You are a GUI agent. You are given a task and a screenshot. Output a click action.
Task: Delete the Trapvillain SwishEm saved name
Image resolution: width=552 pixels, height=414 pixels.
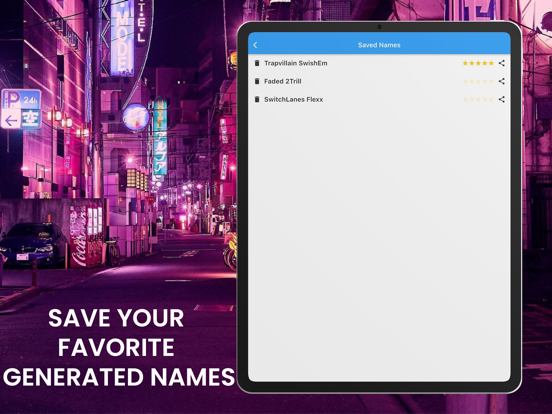click(x=257, y=63)
